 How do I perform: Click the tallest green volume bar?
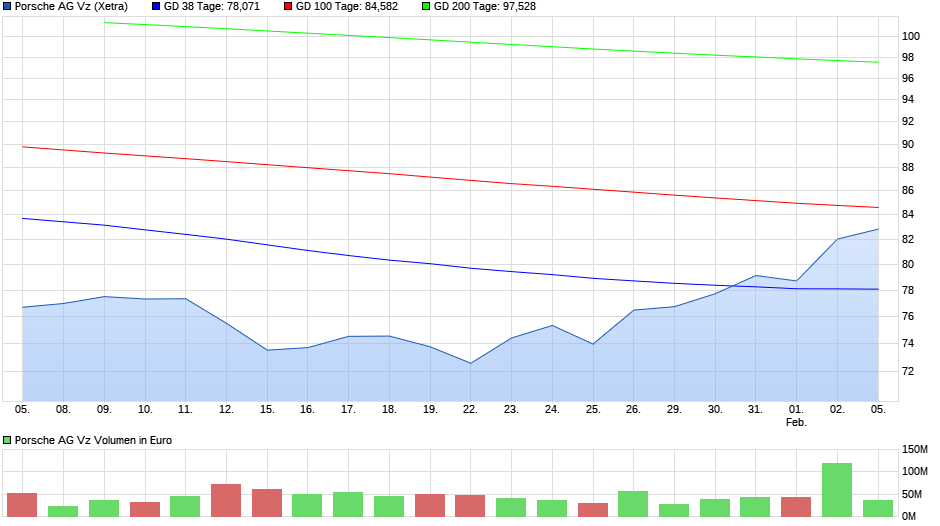point(836,490)
